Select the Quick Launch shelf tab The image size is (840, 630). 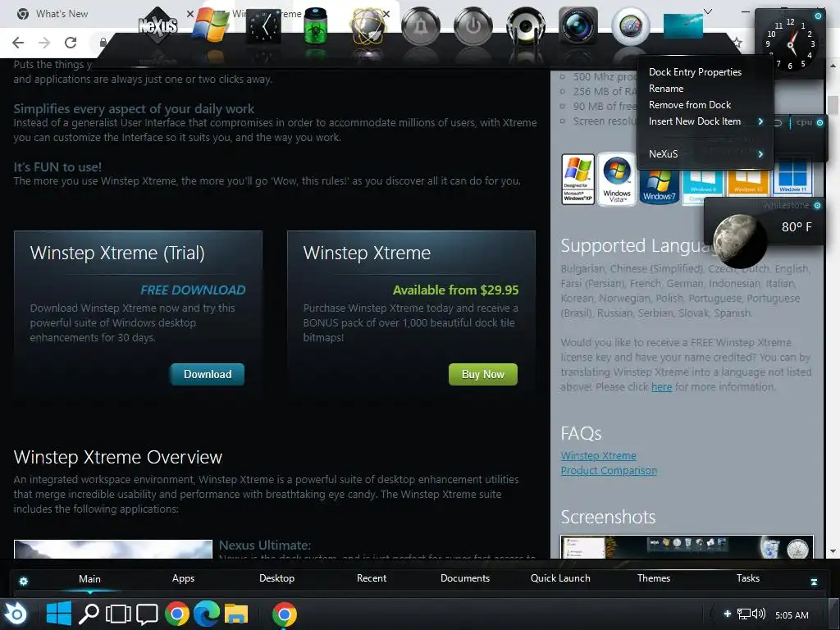pos(560,578)
